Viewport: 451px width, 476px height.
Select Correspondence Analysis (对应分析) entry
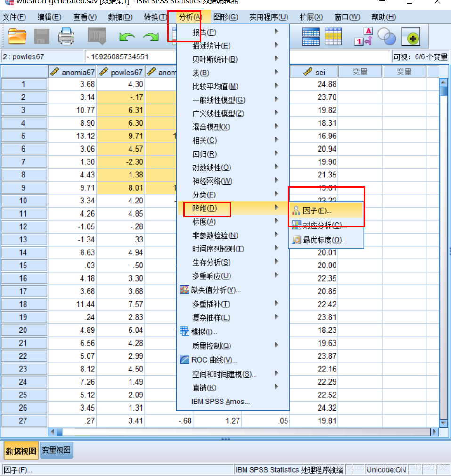[326, 225]
